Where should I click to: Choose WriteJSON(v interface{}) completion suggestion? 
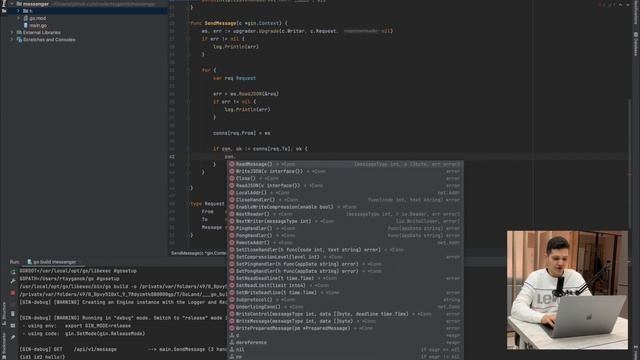345,171
